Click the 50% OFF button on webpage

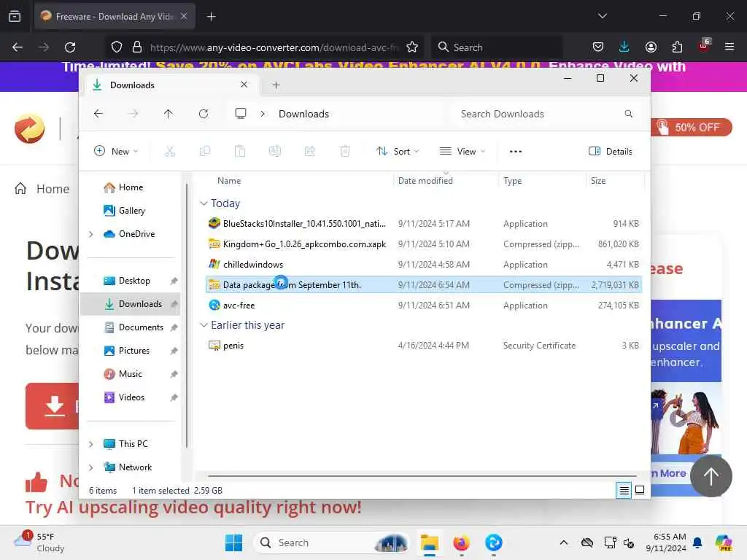tap(692, 127)
